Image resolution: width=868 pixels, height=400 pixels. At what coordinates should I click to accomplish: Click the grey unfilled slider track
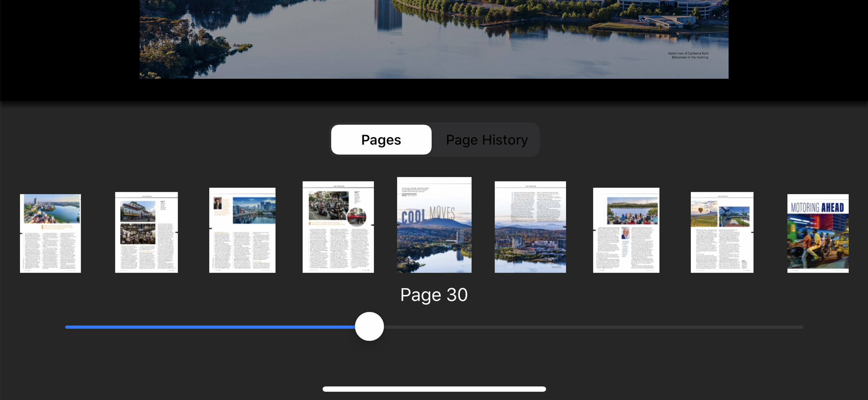(x=593, y=327)
